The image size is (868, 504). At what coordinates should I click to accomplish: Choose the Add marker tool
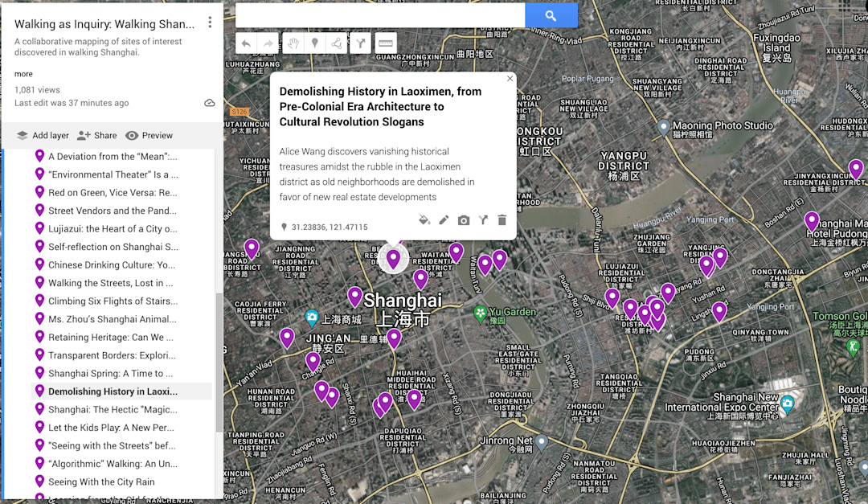click(x=315, y=43)
